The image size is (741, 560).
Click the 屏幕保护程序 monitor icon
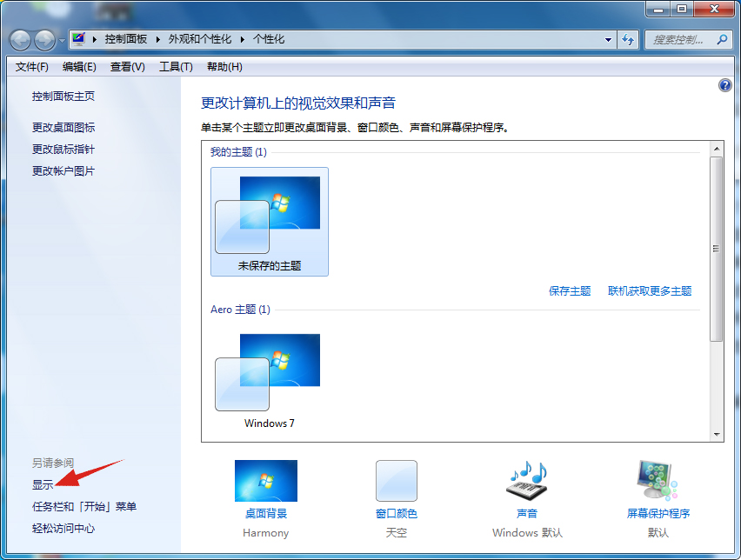pos(658,481)
